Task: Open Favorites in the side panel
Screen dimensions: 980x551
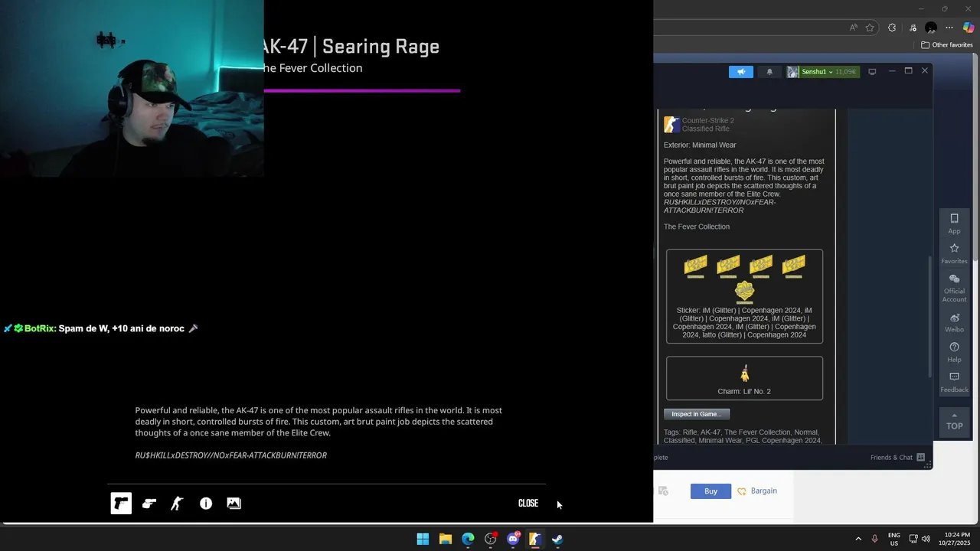Action: (x=954, y=253)
